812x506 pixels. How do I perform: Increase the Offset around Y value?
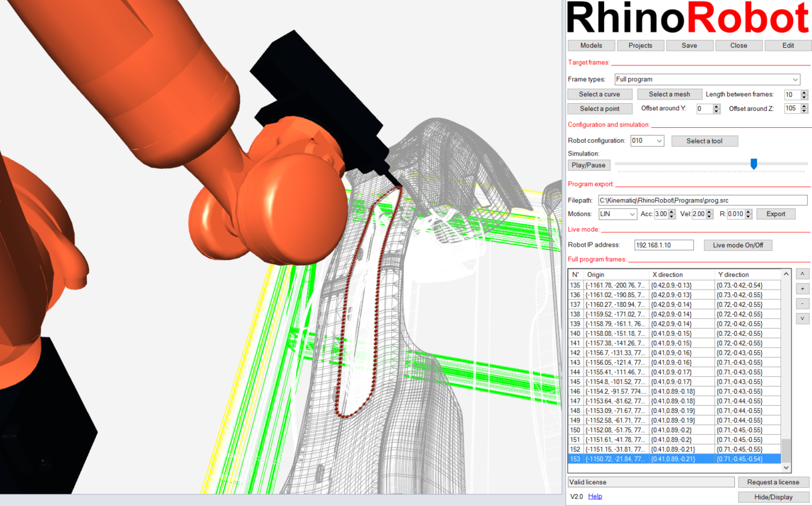716,106
